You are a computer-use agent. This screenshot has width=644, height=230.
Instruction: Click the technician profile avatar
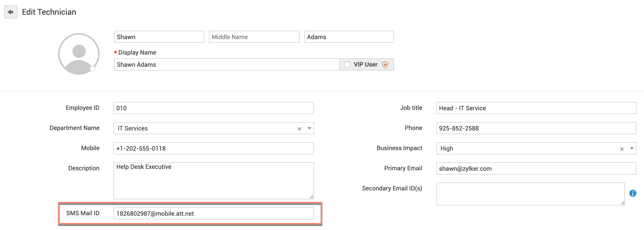pyautogui.click(x=79, y=54)
